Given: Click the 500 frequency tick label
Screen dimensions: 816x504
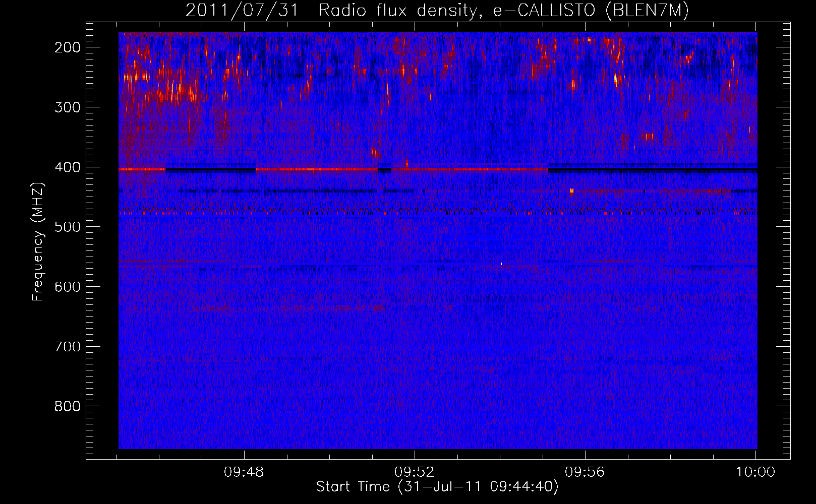Looking at the screenshot, I should [x=67, y=227].
